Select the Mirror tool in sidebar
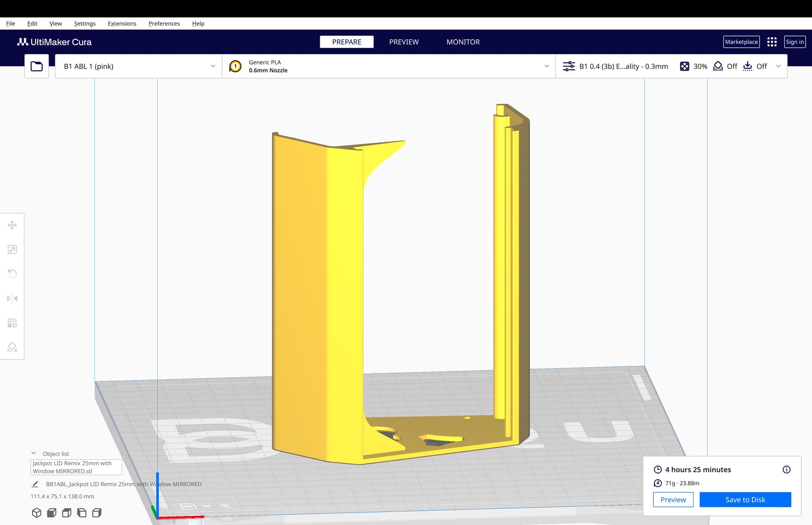Image resolution: width=812 pixels, height=525 pixels. [x=12, y=298]
